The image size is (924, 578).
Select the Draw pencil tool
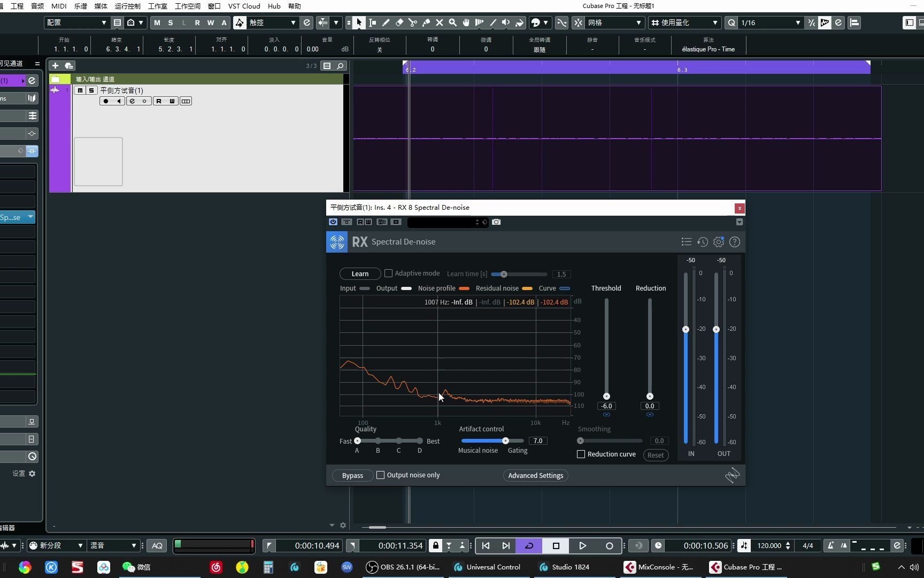pos(386,22)
